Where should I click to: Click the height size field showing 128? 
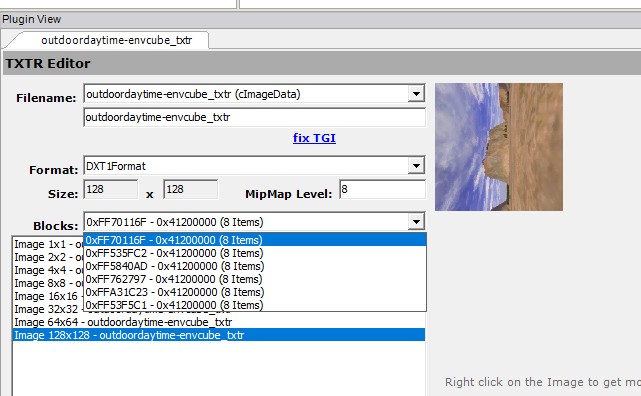(191, 189)
